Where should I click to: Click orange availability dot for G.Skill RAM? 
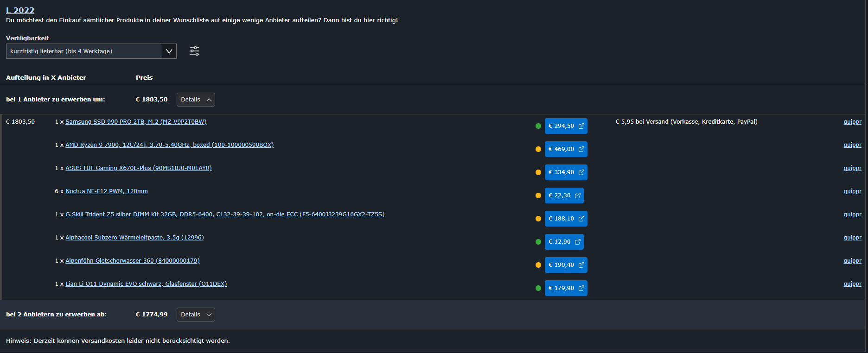tap(538, 219)
